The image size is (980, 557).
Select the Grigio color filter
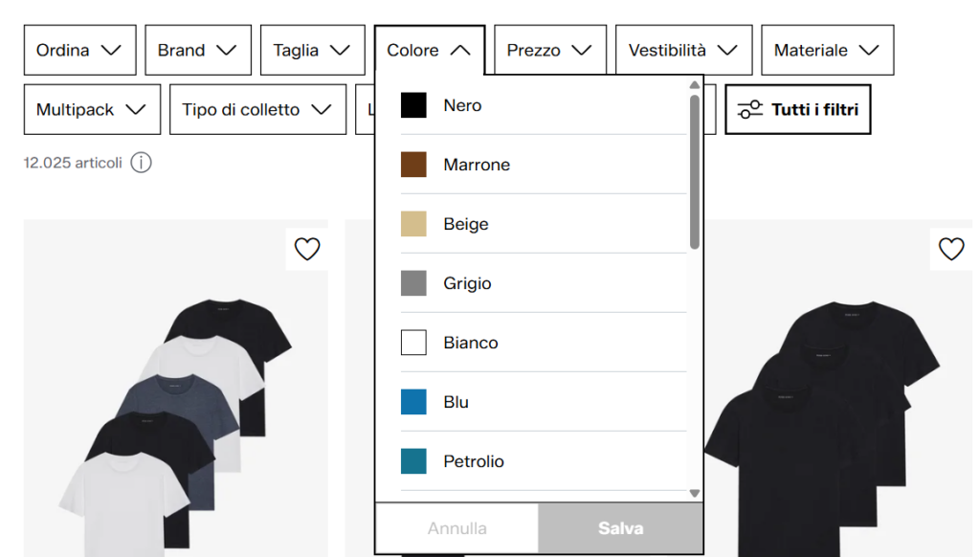544,283
